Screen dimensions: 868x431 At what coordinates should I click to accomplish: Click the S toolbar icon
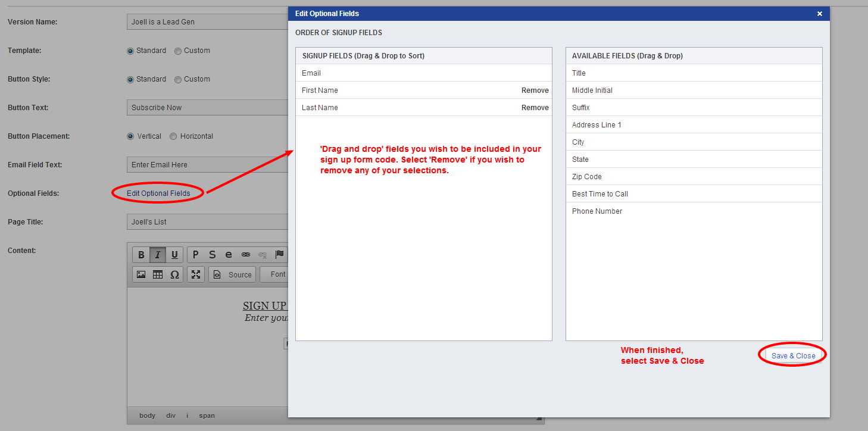[212, 255]
